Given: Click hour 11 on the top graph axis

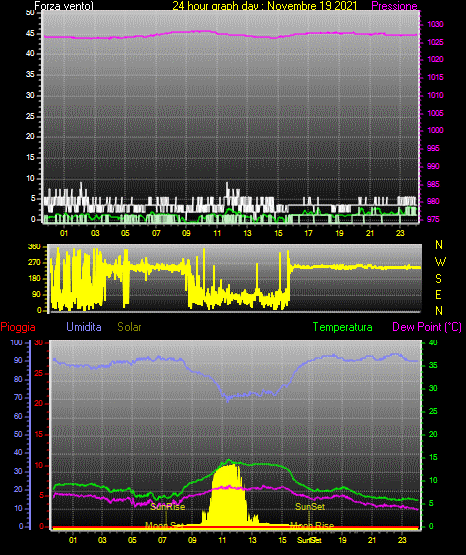Looking at the screenshot, I should (217, 233).
